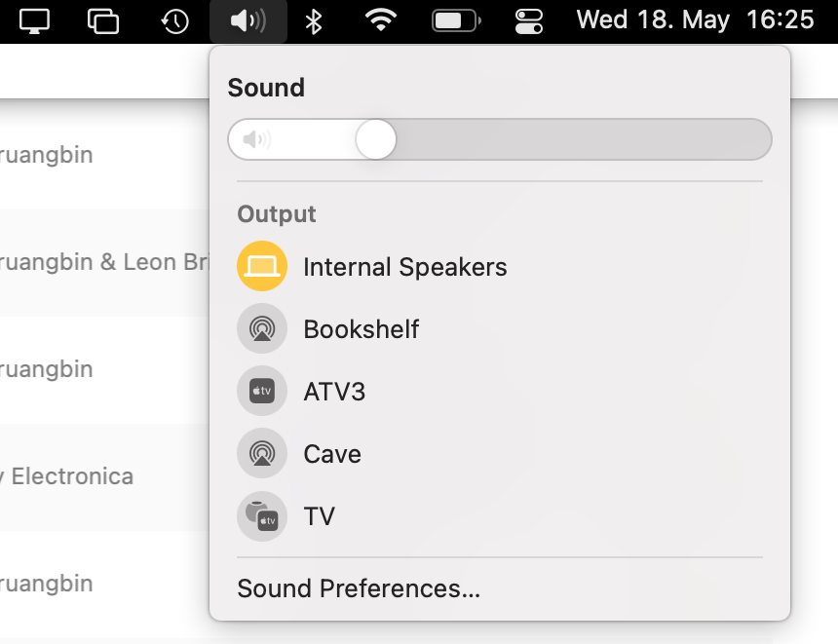This screenshot has height=644, width=838.
Task: Click the ATV3 Apple TV icon
Action: tap(261, 392)
